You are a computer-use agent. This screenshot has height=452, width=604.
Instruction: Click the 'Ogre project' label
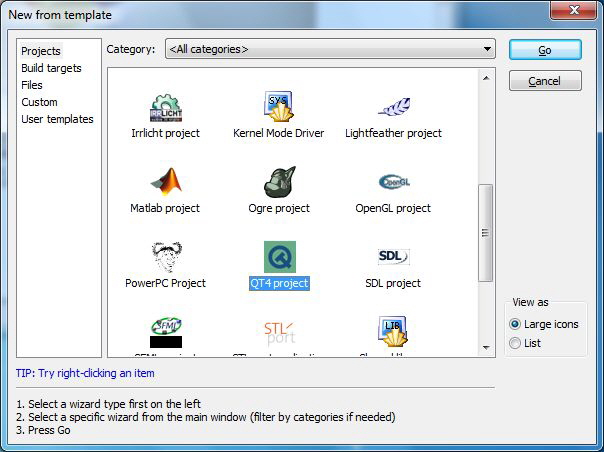[x=279, y=208]
